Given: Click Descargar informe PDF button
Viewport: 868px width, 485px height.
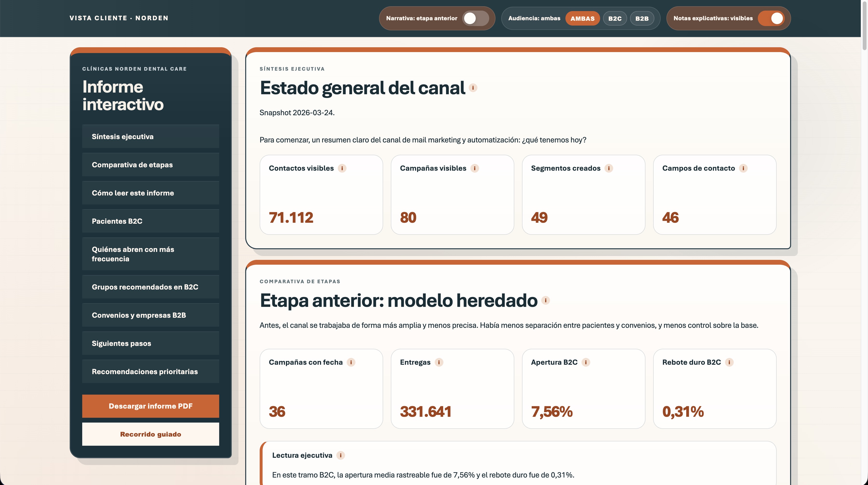Looking at the screenshot, I should pyautogui.click(x=150, y=406).
